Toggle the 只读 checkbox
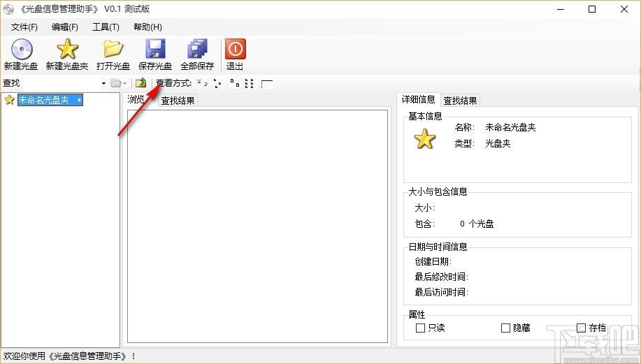 [x=420, y=328]
